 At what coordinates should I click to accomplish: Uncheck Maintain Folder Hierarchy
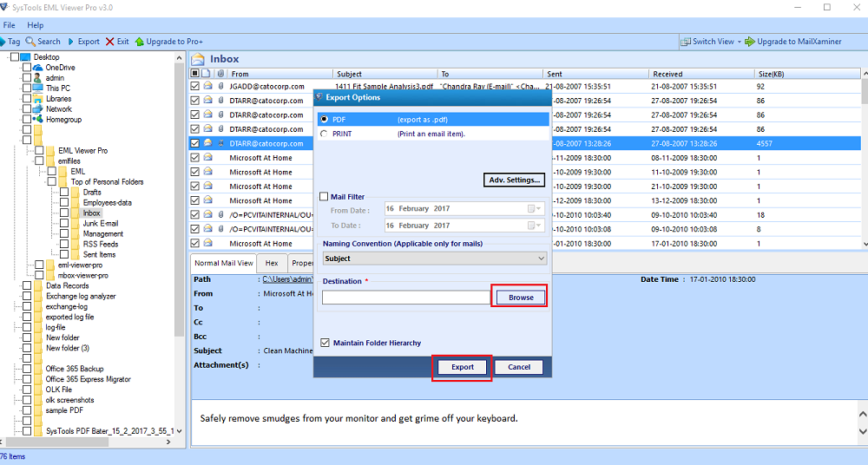pos(325,343)
